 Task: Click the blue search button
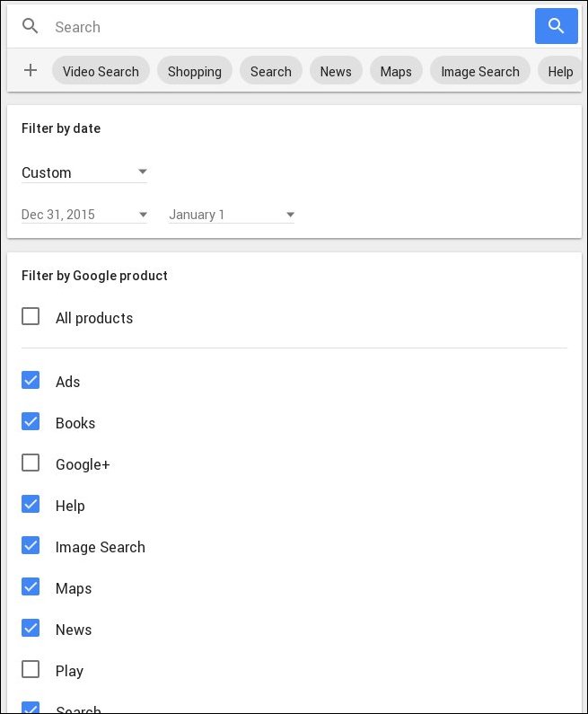(557, 26)
